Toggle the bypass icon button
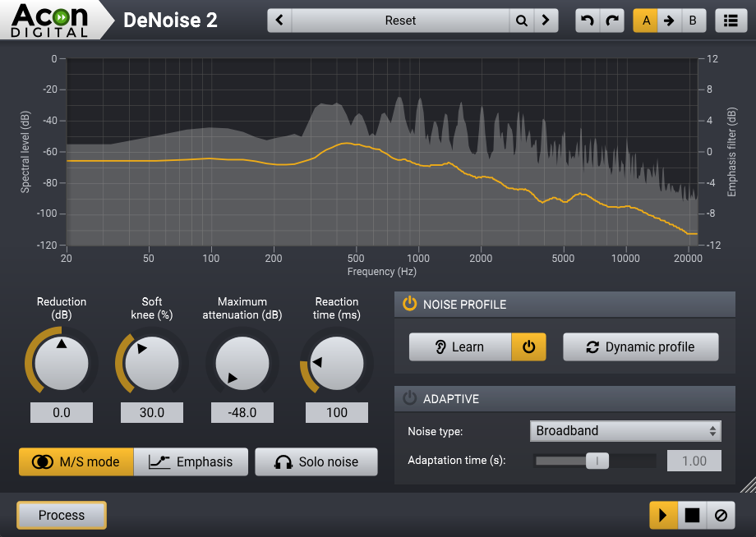The image size is (756, 537). tap(721, 516)
